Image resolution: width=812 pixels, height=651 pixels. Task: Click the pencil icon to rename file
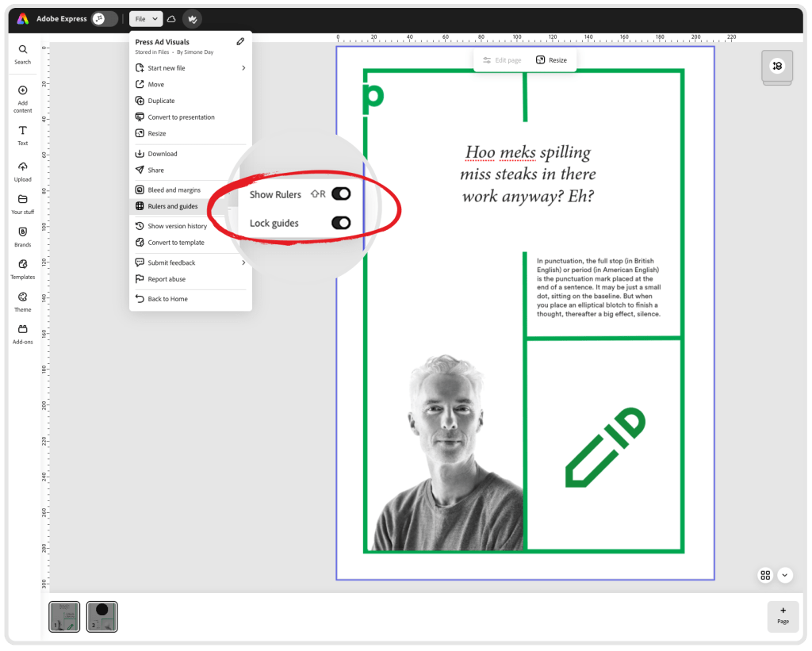(x=240, y=42)
